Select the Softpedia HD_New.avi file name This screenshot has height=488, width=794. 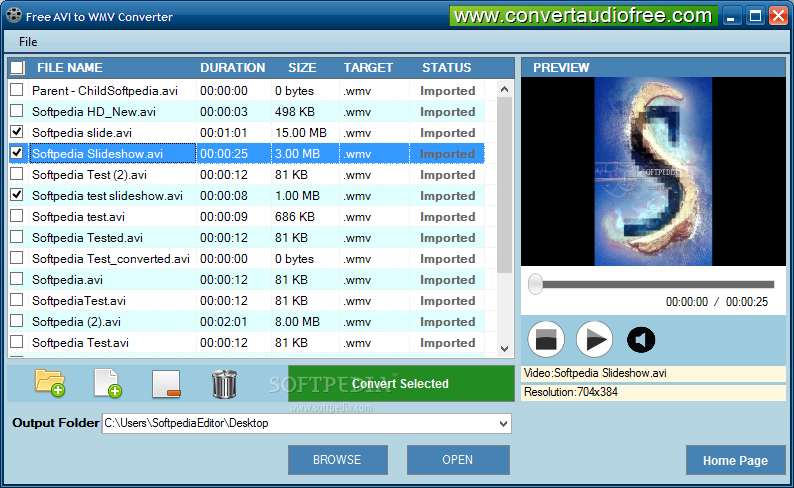(x=94, y=112)
